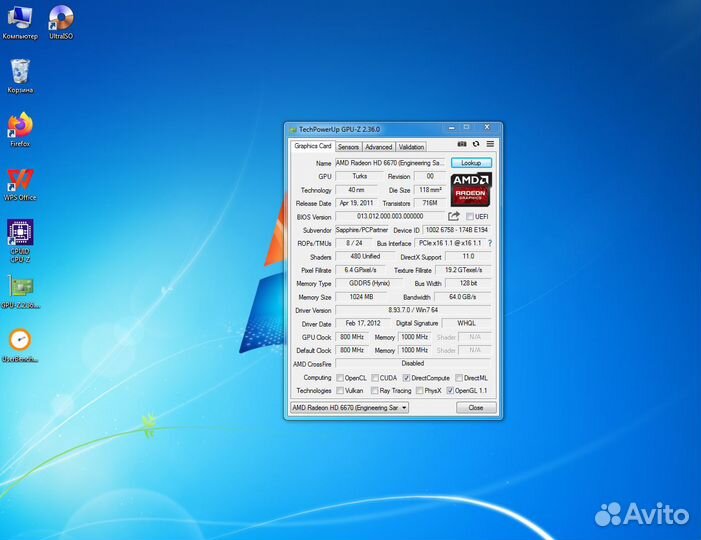Close GPU-Z via title bar X
701x540 pixels.
coord(487,127)
